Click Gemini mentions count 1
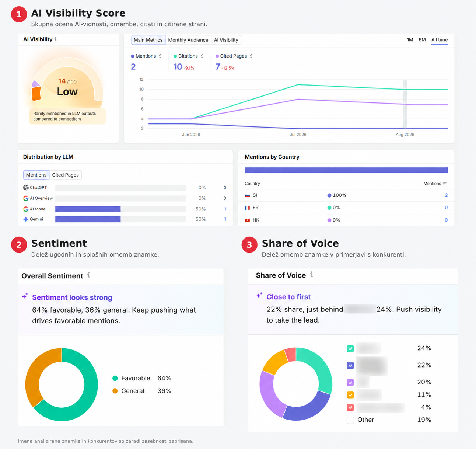Screen dimensions: 476x449 tap(225, 219)
